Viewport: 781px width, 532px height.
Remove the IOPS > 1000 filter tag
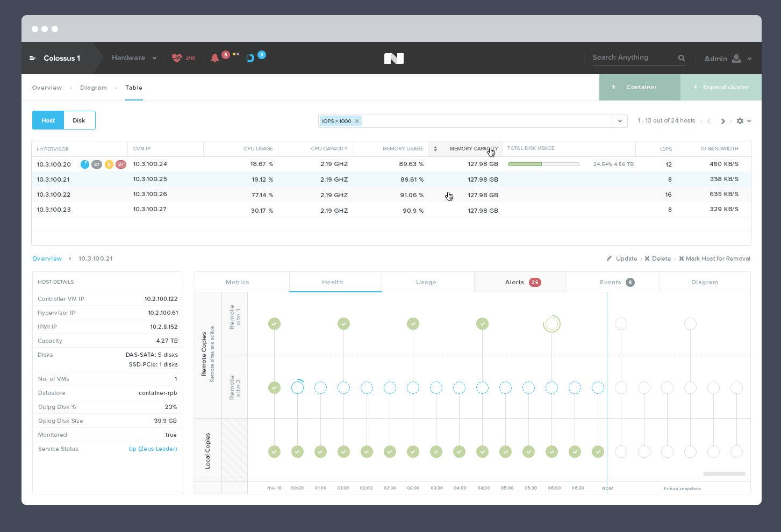357,121
